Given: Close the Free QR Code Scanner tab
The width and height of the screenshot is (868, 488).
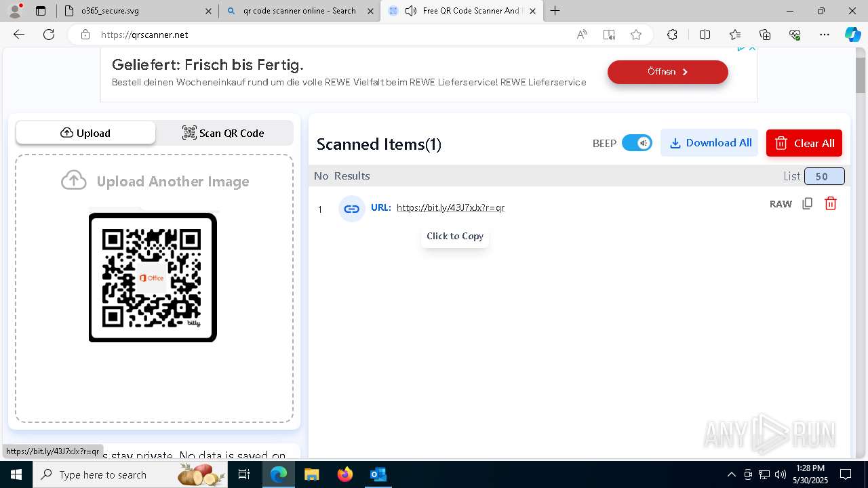Looking at the screenshot, I should (532, 11).
